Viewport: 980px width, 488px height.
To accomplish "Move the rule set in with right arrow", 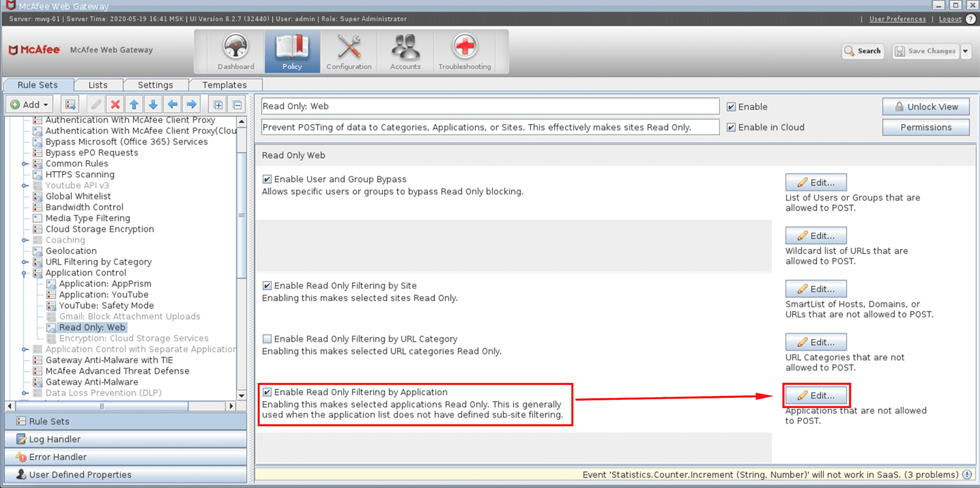I will pyautogui.click(x=191, y=105).
